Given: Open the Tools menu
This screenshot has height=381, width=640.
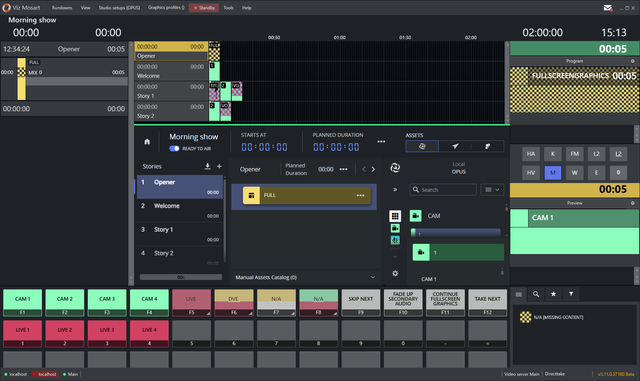Looking at the screenshot, I should (x=229, y=8).
